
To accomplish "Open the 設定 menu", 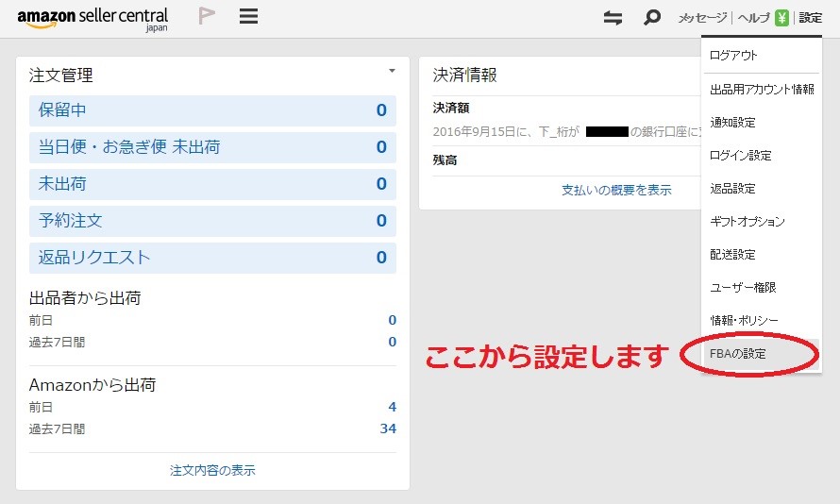I will click(x=810, y=18).
